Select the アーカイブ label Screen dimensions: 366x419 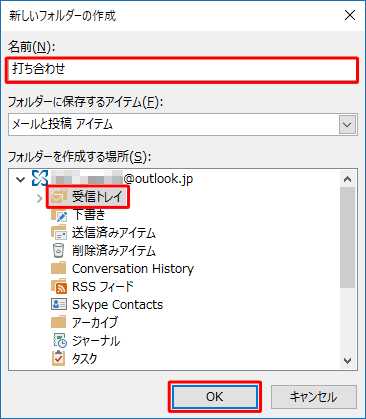(x=95, y=322)
